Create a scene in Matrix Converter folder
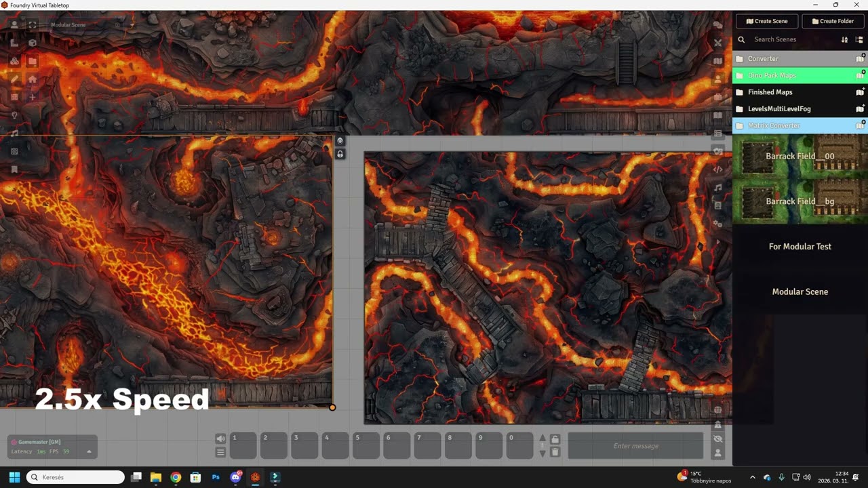 860,125
